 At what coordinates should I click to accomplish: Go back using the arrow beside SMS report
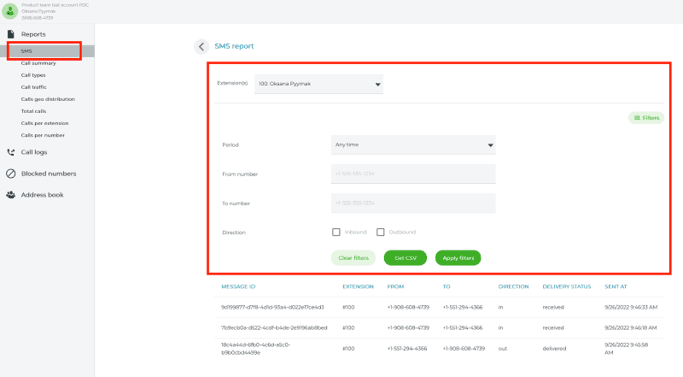click(x=201, y=46)
